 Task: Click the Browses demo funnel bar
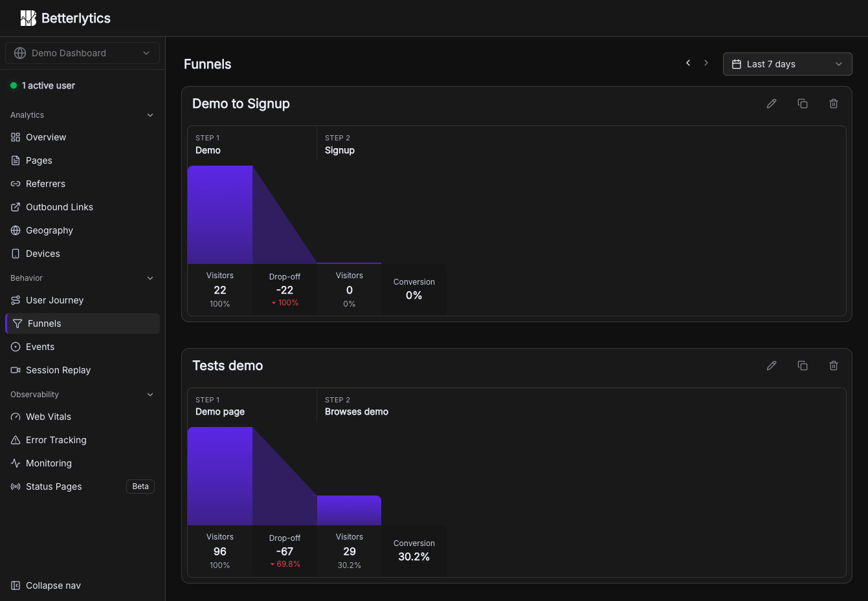[x=350, y=510]
